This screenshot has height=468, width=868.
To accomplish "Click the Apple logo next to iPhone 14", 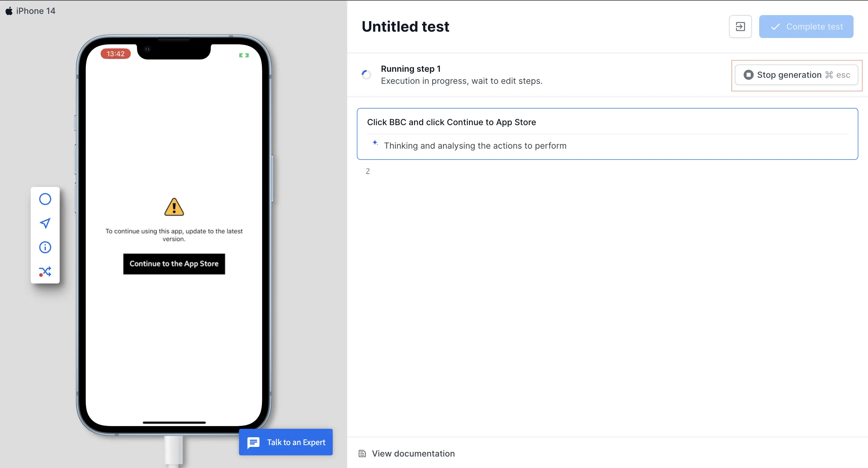I will 9,11.
